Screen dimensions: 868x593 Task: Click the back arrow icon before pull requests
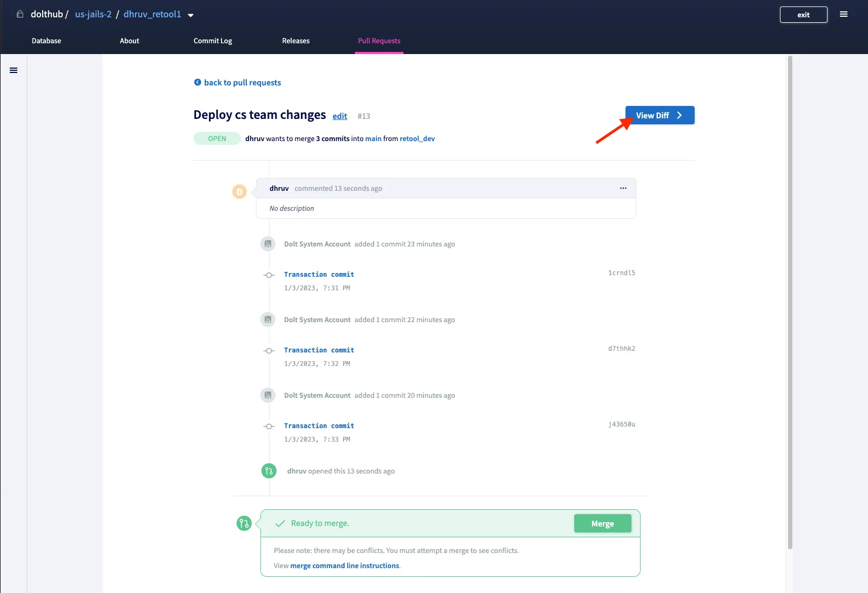click(x=197, y=82)
